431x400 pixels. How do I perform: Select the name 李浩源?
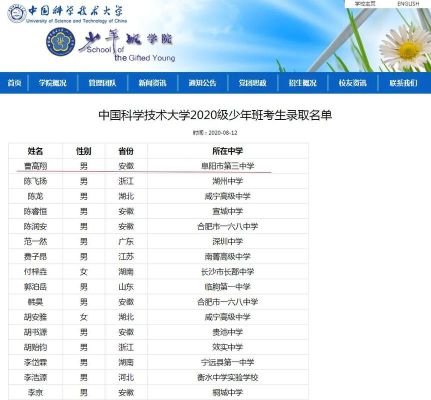[x=35, y=378]
